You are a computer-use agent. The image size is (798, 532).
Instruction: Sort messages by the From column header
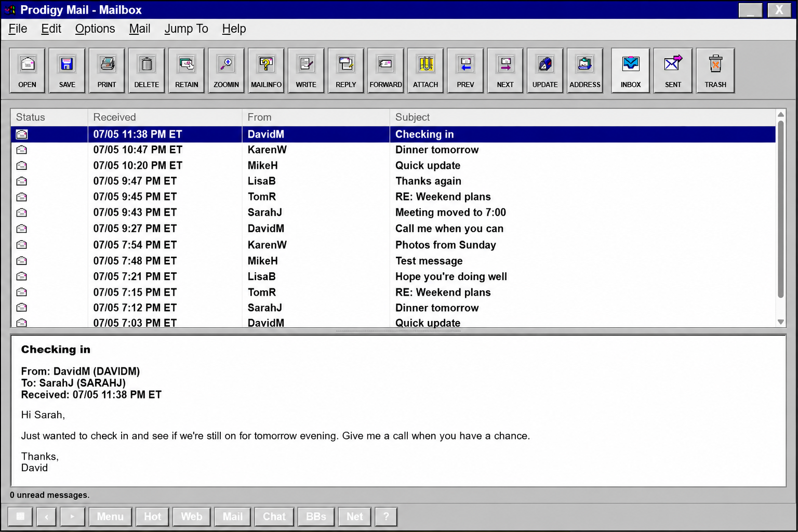(316, 117)
